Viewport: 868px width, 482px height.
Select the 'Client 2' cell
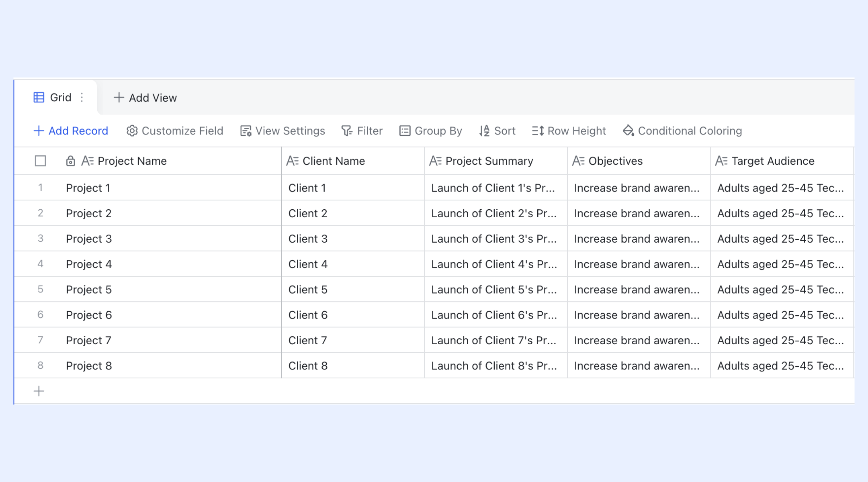point(353,213)
